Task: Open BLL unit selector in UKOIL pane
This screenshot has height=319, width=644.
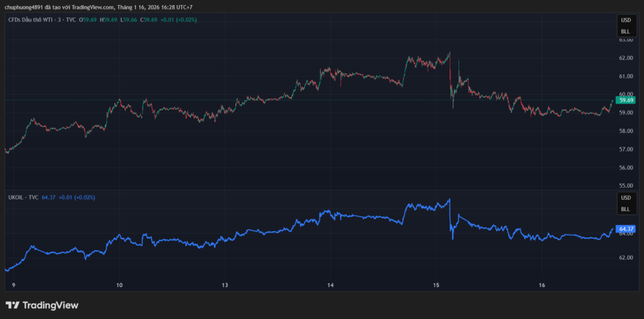Action: coord(625,208)
